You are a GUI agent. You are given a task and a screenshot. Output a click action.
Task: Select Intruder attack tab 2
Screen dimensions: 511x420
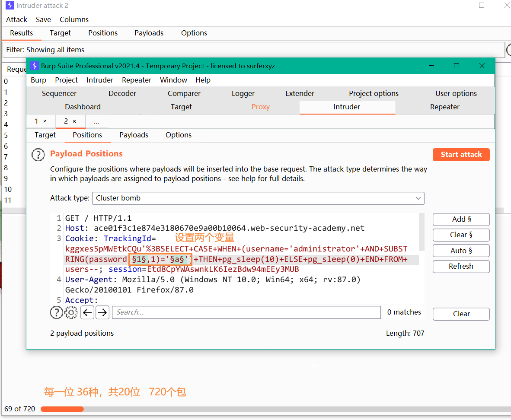point(66,121)
